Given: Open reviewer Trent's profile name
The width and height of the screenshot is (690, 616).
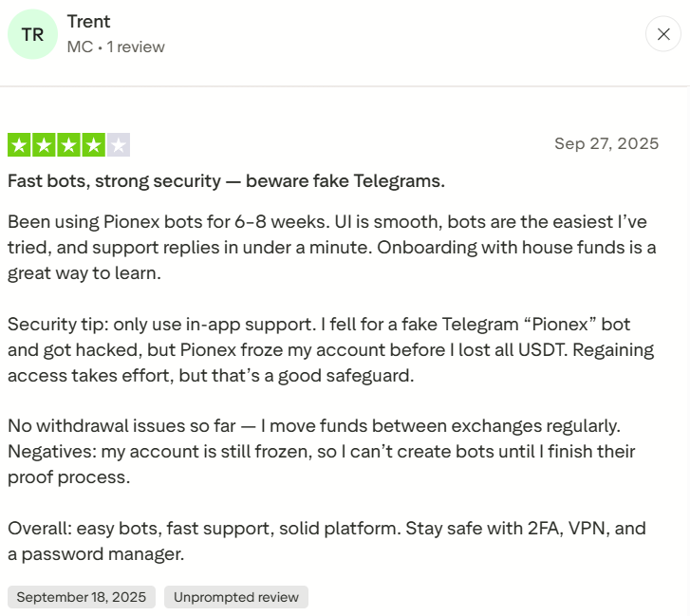Looking at the screenshot, I should tap(88, 22).
